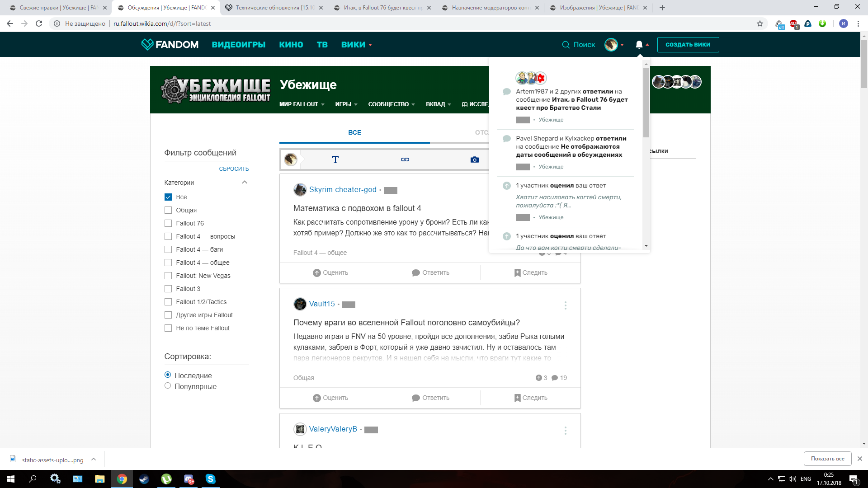The image size is (868, 488).
Task: Select the text post icon
Action: click(x=335, y=160)
